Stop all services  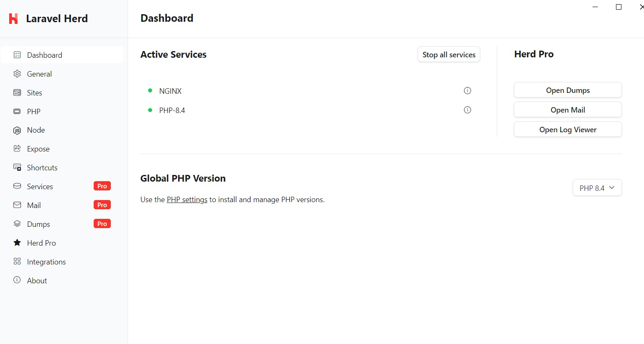(449, 54)
